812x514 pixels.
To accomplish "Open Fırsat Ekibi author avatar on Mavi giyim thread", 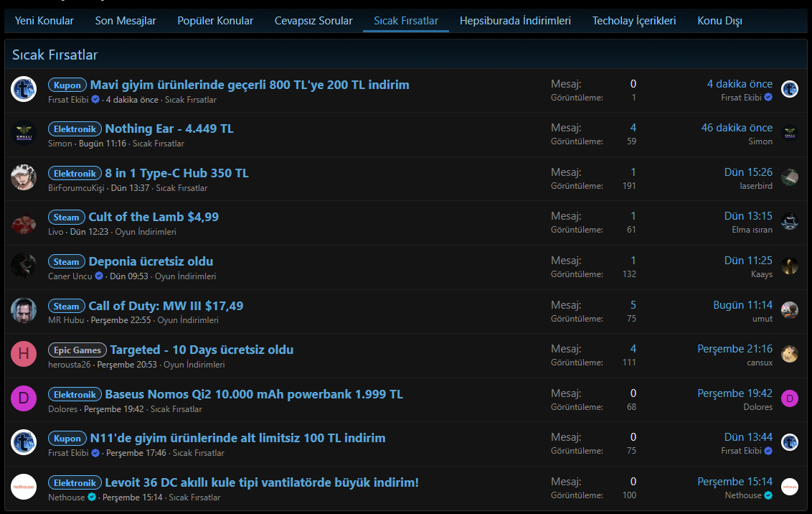I will tap(24, 89).
